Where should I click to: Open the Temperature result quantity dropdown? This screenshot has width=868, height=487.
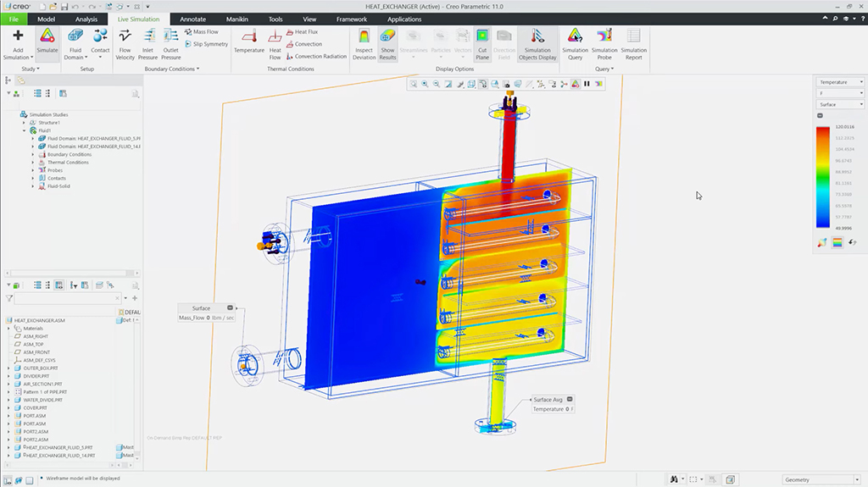(840, 82)
